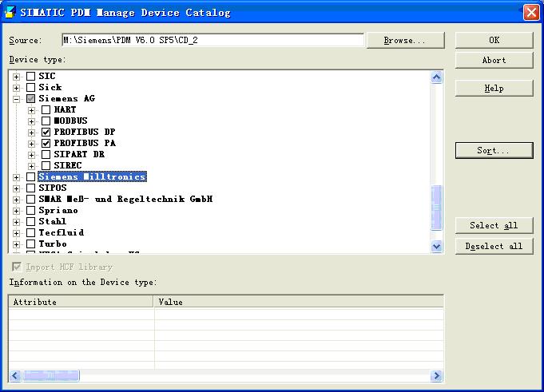This screenshot has height=392, width=544.
Task: Click Deselect all button
Action: tap(494, 246)
